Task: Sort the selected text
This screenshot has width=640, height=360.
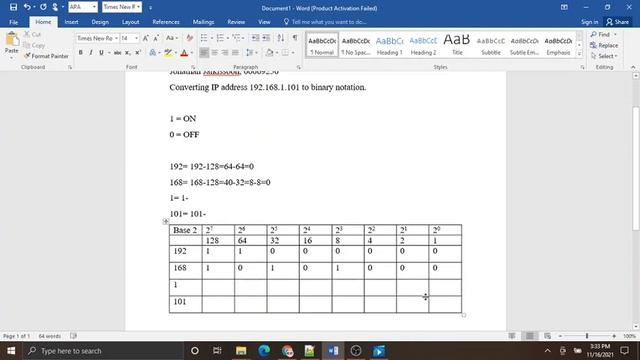Action: pyautogui.click(x=281, y=38)
